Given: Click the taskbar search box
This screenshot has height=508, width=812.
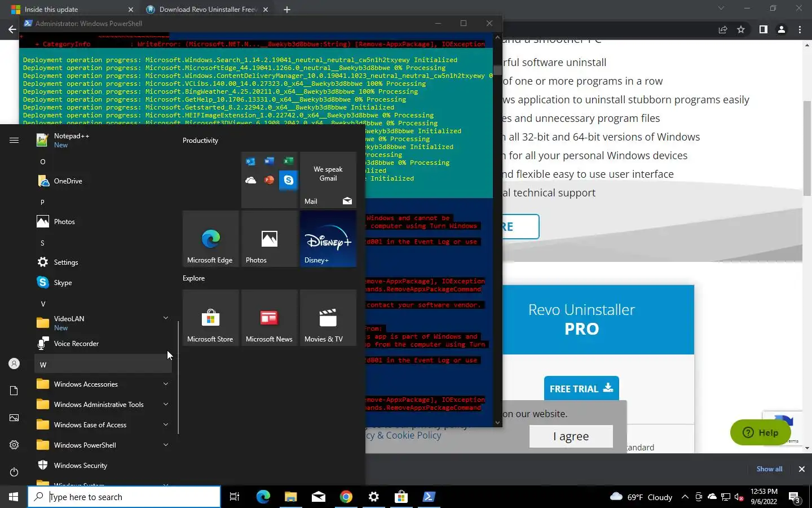Looking at the screenshot, I should tap(124, 497).
